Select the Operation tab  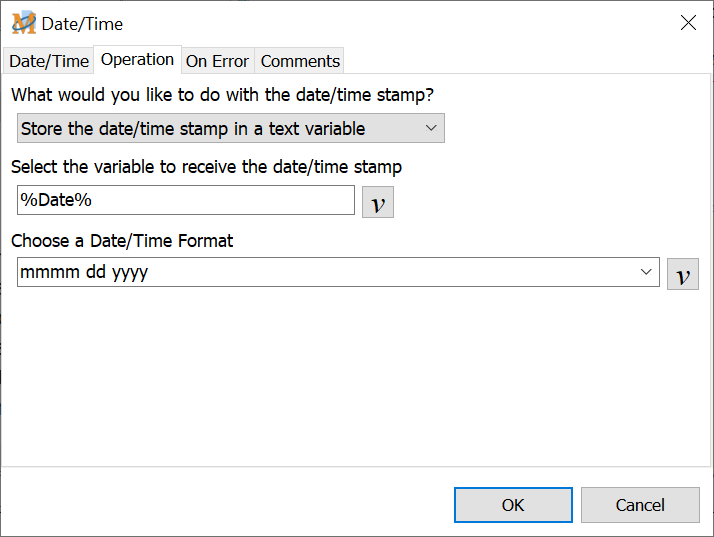pyautogui.click(x=137, y=60)
